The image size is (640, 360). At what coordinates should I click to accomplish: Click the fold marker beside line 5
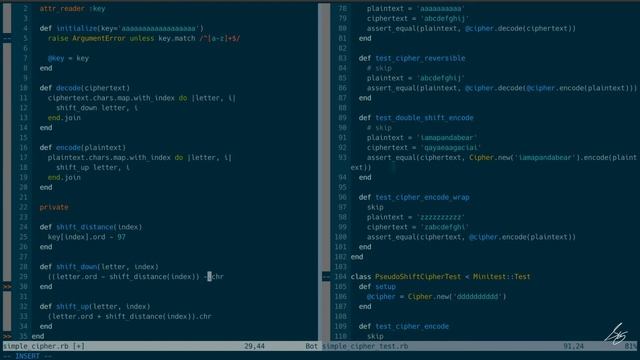coord(7,38)
